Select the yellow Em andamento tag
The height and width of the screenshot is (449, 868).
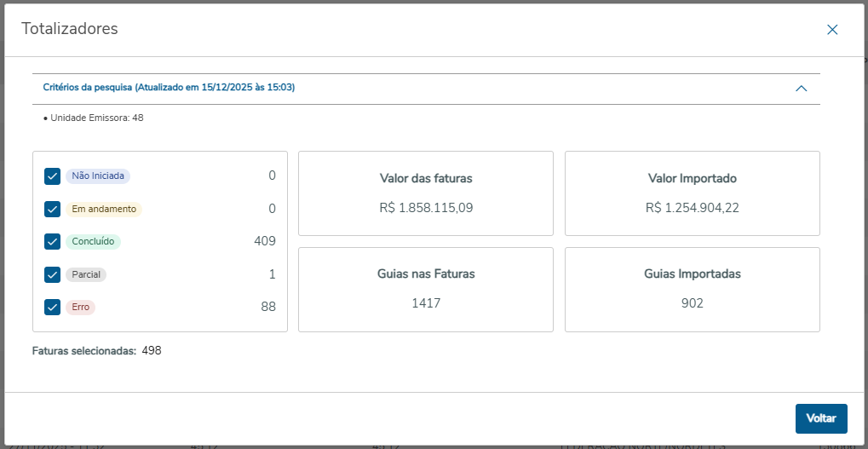coord(103,209)
